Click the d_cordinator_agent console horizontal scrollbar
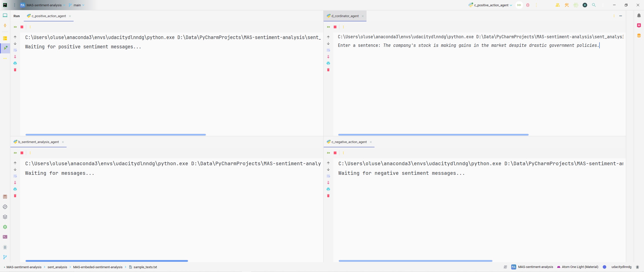 (433, 135)
